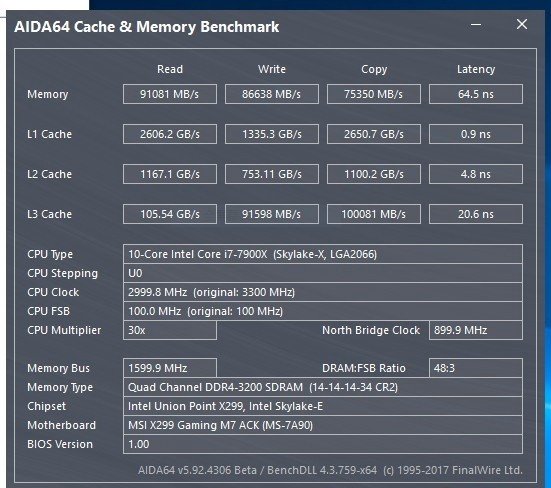551x488 pixels.
Task: Click the CPU Multiplier label
Action: click(x=64, y=330)
